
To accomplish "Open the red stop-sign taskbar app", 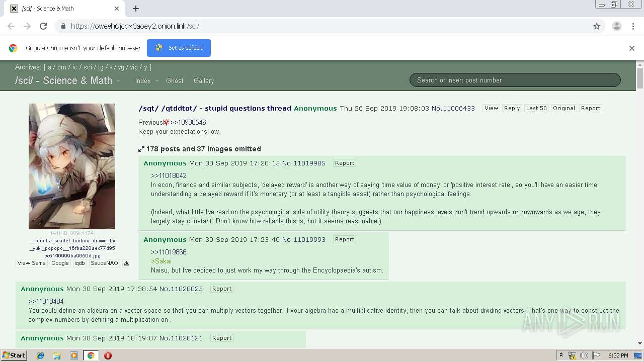I will pyautogui.click(x=108, y=355).
